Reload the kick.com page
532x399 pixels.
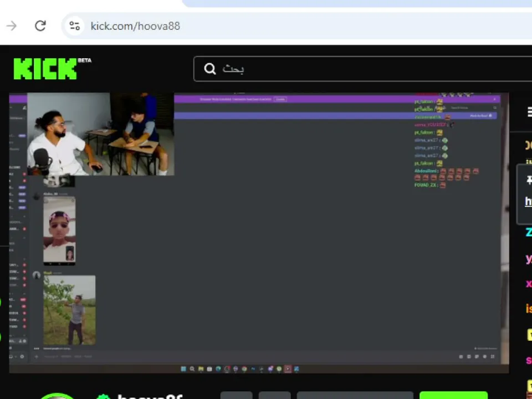pos(40,26)
